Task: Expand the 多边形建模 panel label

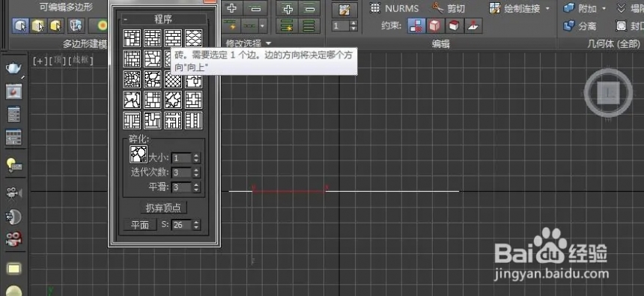Action: point(85,43)
